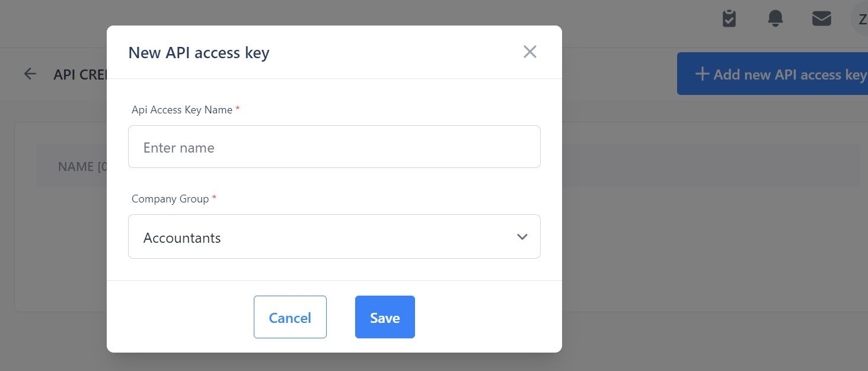Open the user avatar Z menu
This screenshot has height=371, width=868.
pos(860,19)
